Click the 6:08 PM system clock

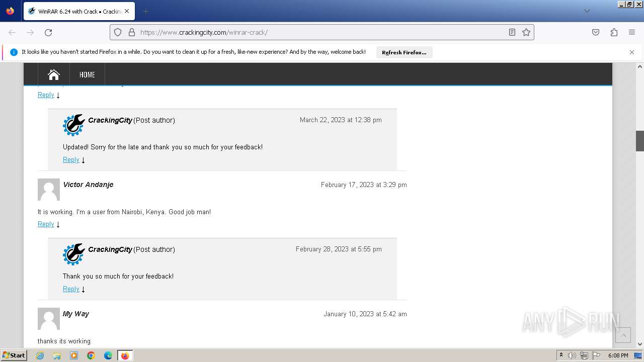[618, 355]
